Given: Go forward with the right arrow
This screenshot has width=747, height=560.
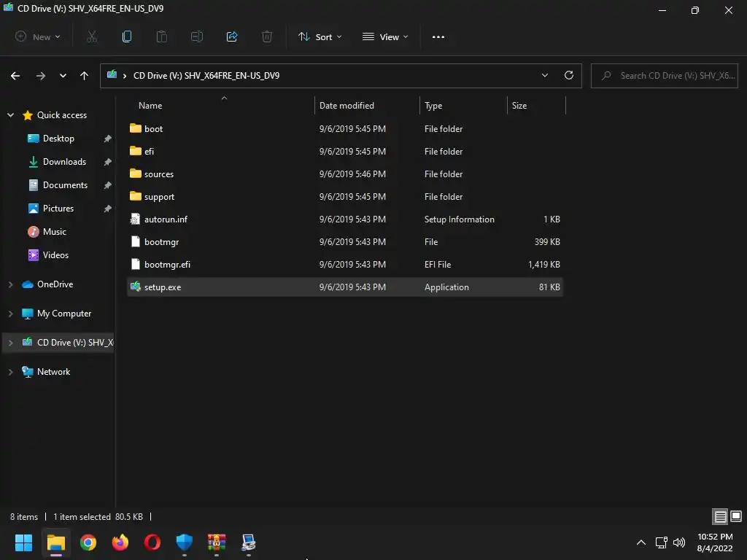Looking at the screenshot, I should coord(41,76).
